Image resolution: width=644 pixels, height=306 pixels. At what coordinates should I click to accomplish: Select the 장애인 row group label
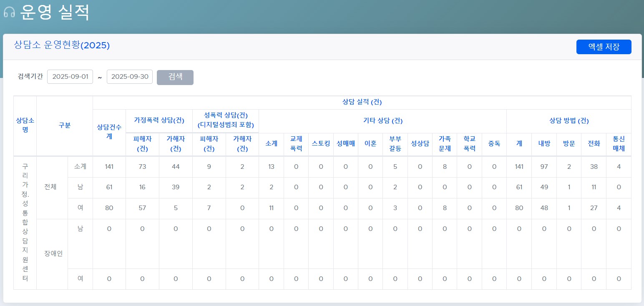coord(52,253)
